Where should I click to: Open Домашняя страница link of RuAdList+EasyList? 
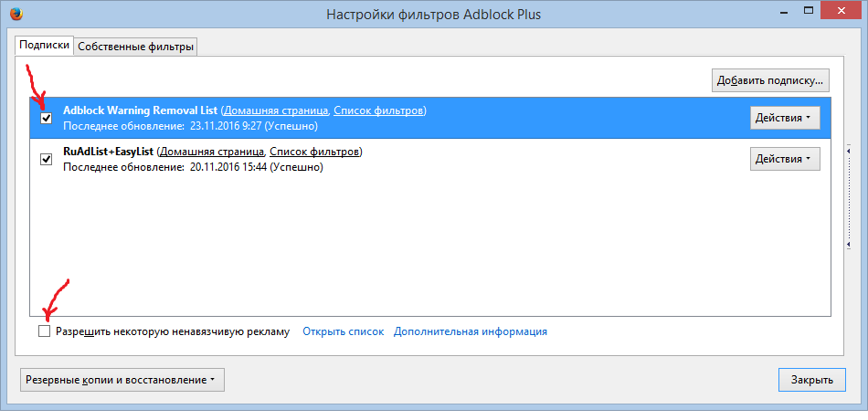tap(212, 152)
